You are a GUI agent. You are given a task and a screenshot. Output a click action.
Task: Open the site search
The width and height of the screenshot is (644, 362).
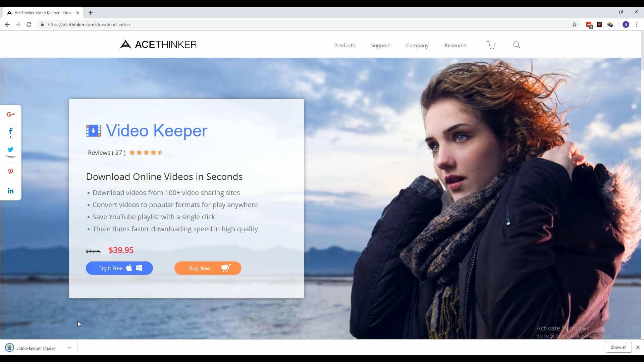pyautogui.click(x=517, y=45)
